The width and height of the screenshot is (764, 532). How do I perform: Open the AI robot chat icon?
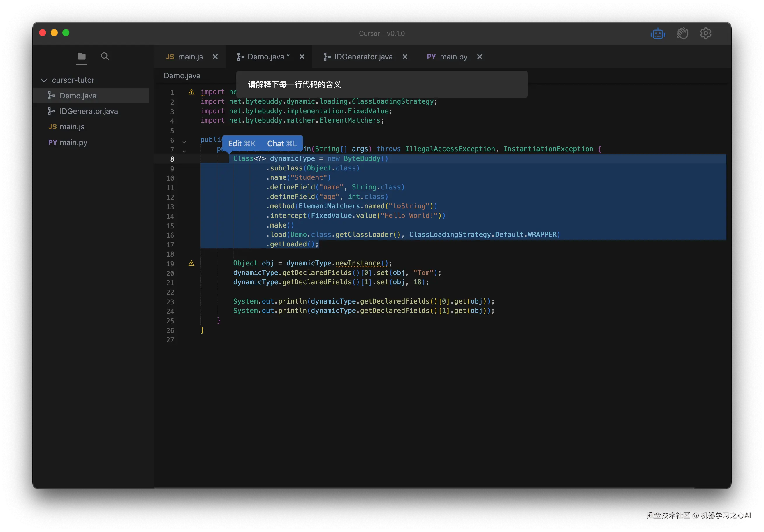[658, 34]
